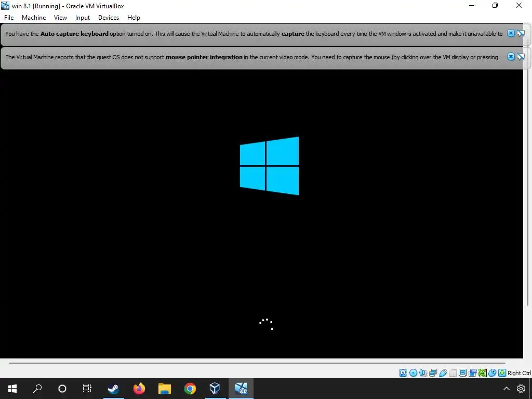Open taskbar Search magnifier
The height and width of the screenshot is (399, 532).
[x=37, y=389]
